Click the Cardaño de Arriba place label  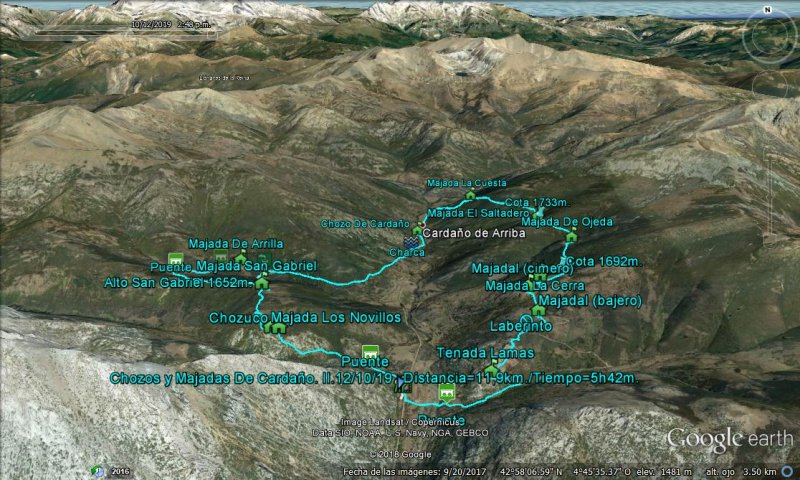pos(474,233)
